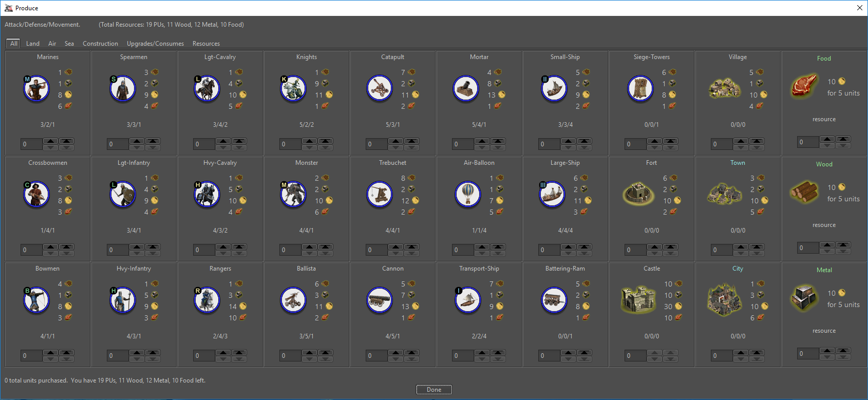The image size is (868, 400).
Task: Click the Food meat resource icon
Action: tap(804, 86)
